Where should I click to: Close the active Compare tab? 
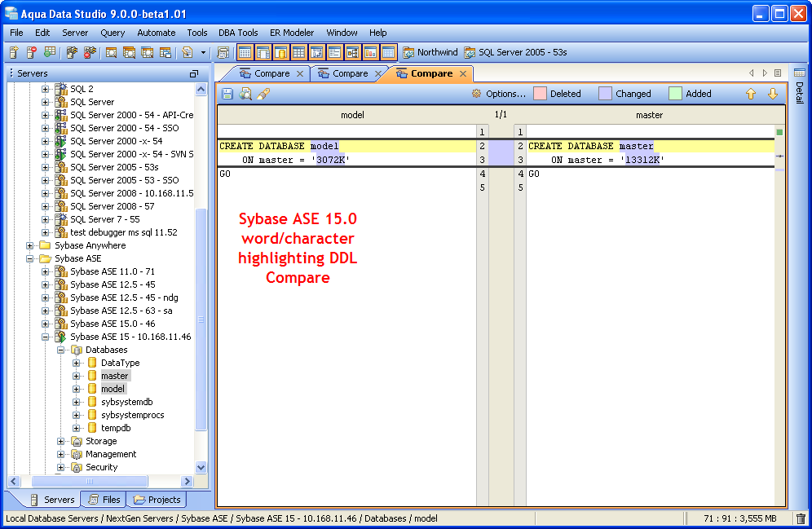click(463, 74)
